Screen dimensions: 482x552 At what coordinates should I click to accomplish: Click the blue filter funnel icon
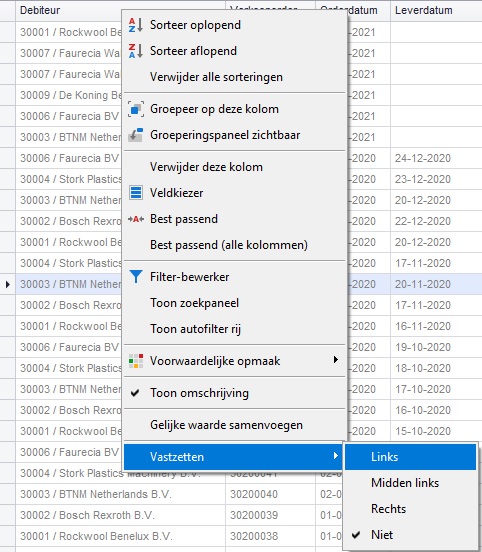tap(136, 277)
